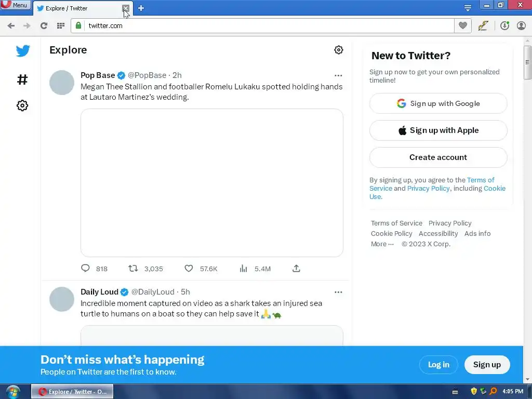The image size is (532, 399).
Task: Click Pop Base profile avatar
Action: tap(62, 83)
